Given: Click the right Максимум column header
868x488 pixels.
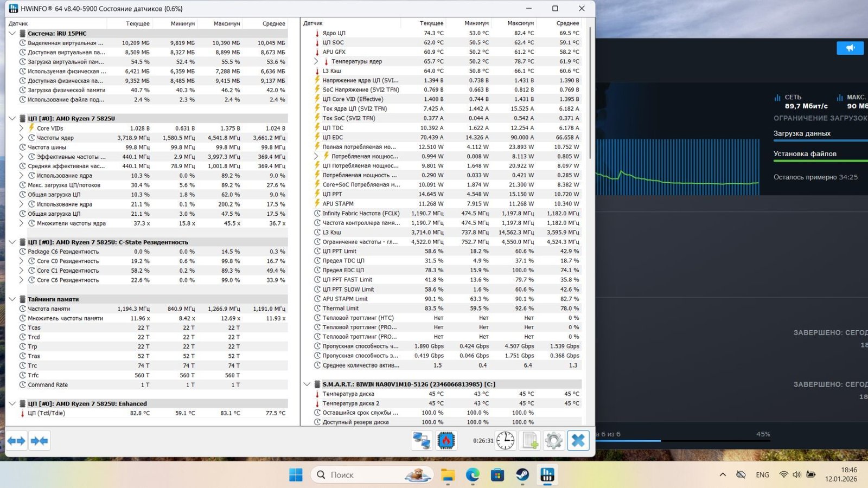Looking at the screenshot, I should (513, 23).
